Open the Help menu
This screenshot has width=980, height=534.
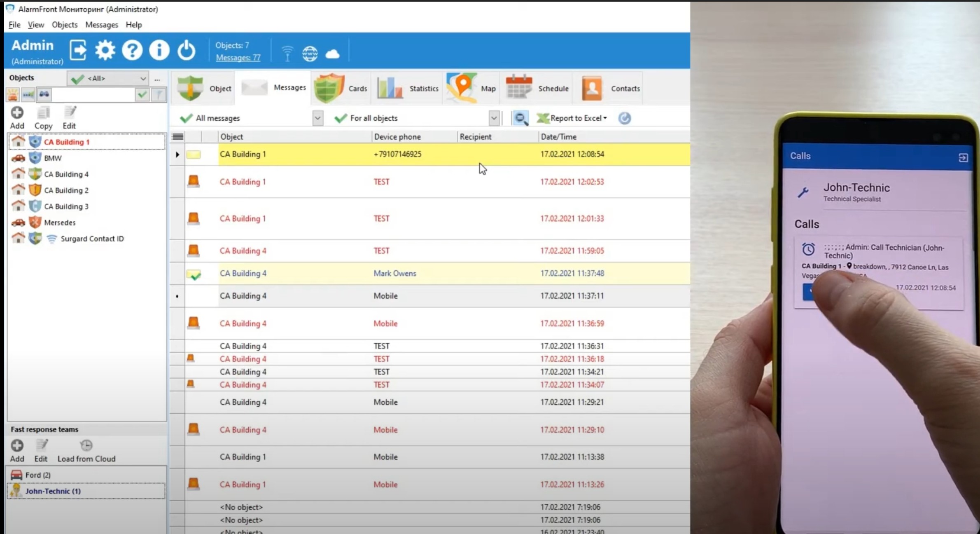coord(134,25)
